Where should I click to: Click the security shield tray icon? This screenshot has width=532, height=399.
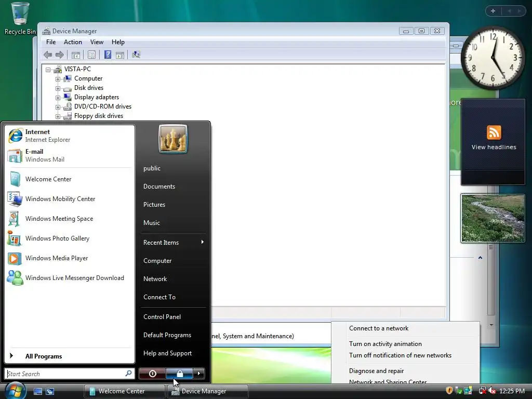click(449, 391)
